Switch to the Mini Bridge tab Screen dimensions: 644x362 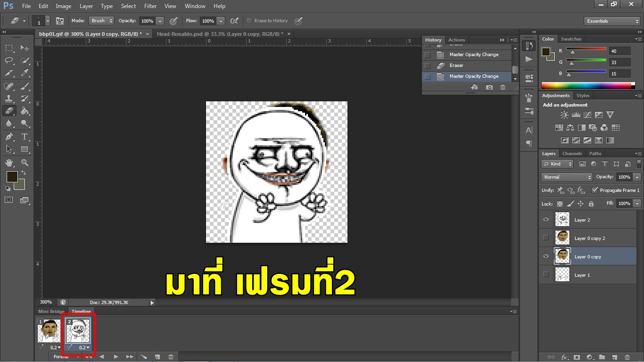pos(51,312)
